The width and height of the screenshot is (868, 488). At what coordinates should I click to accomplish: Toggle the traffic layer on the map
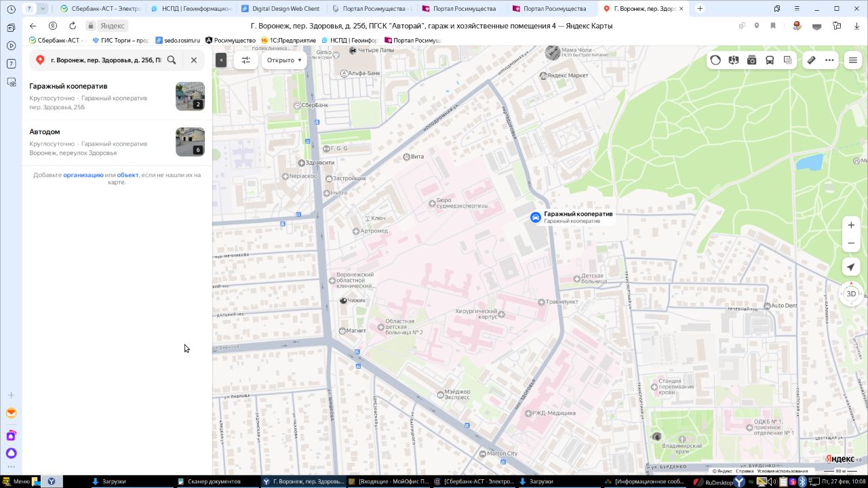point(715,60)
